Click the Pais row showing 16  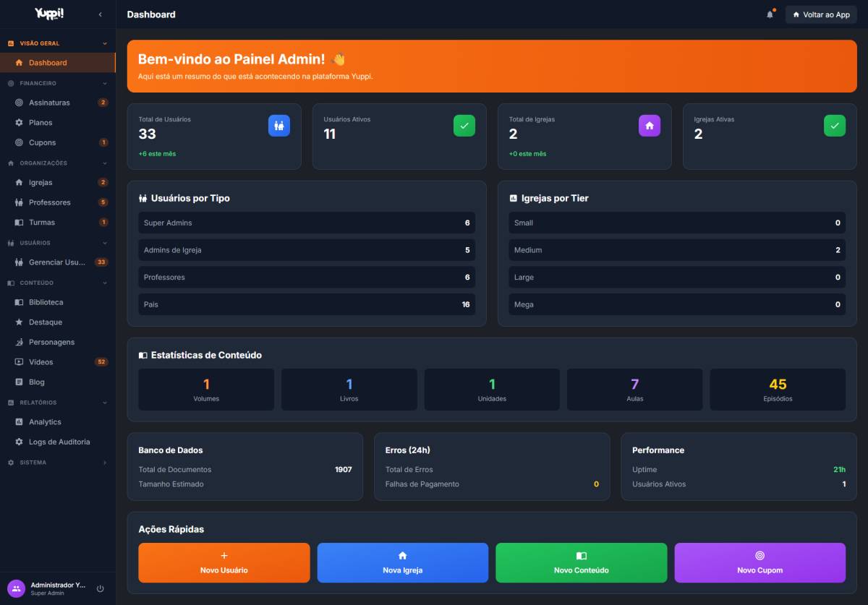307,304
